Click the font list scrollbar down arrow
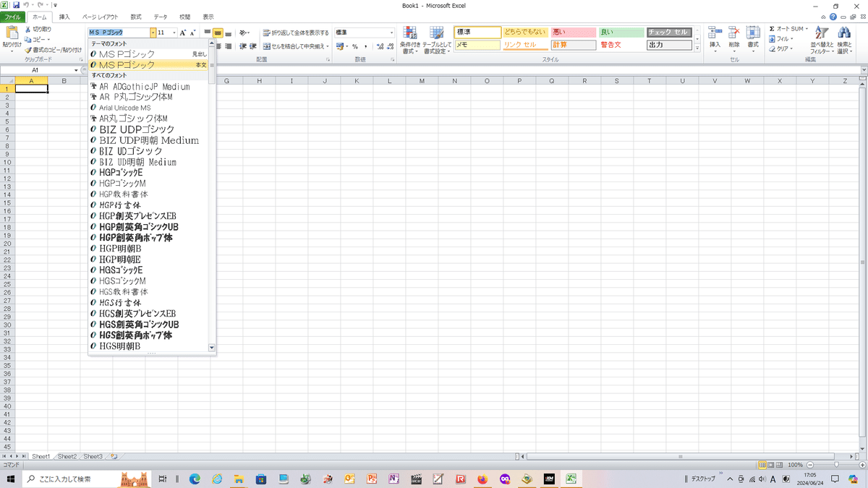Screen dimensions: 868x488 pos(212,348)
